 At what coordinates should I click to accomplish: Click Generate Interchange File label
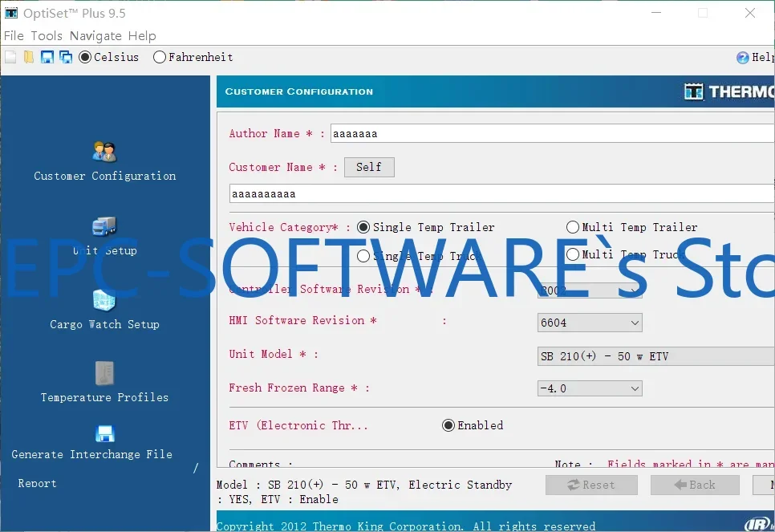(x=92, y=454)
